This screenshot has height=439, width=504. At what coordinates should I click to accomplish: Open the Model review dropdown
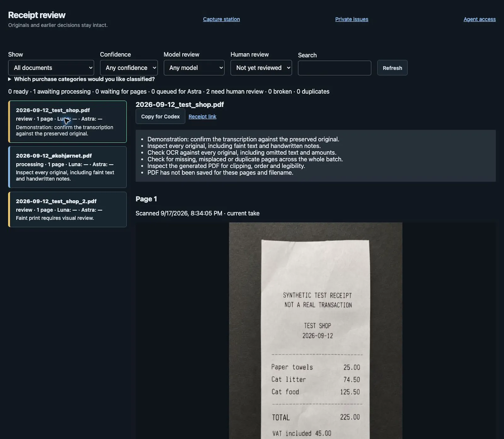tap(194, 68)
